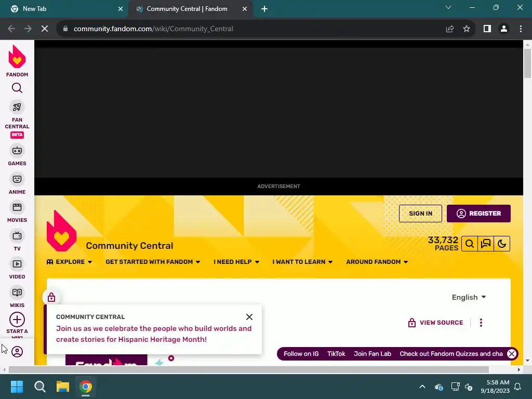Screen dimensions: 532x399
Task: Click the vertical page scrollbar thumb
Action: click(x=527, y=63)
